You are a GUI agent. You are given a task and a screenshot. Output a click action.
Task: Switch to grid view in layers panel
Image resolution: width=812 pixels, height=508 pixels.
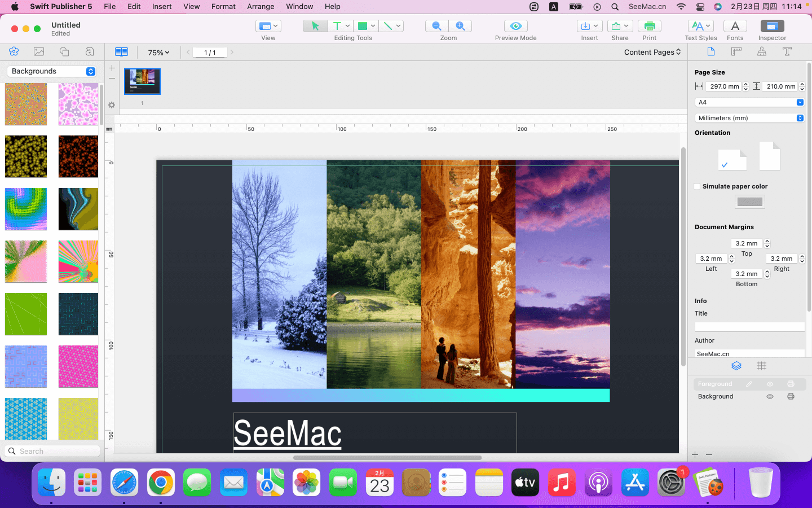pyautogui.click(x=761, y=366)
